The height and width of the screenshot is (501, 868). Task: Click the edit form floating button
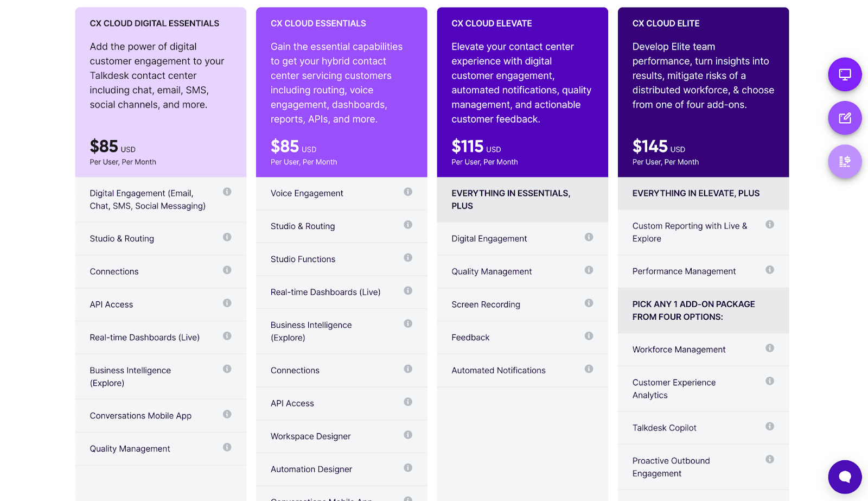[x=845, y=118]
